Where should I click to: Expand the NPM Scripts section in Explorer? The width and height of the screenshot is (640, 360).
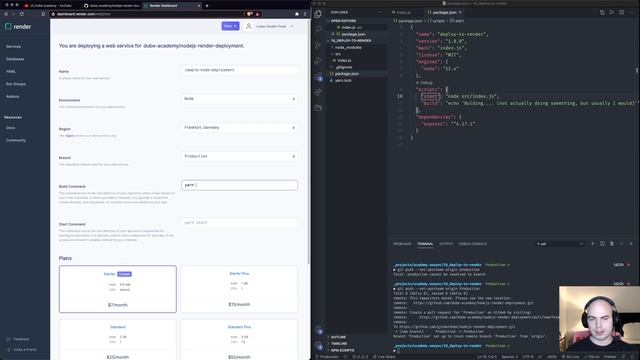342,350
